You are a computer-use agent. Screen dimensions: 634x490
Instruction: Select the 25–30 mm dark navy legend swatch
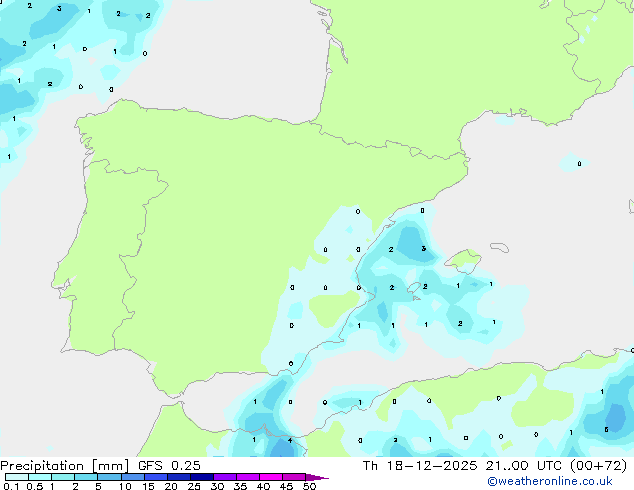pyautogui.click(x=202, y=477)
